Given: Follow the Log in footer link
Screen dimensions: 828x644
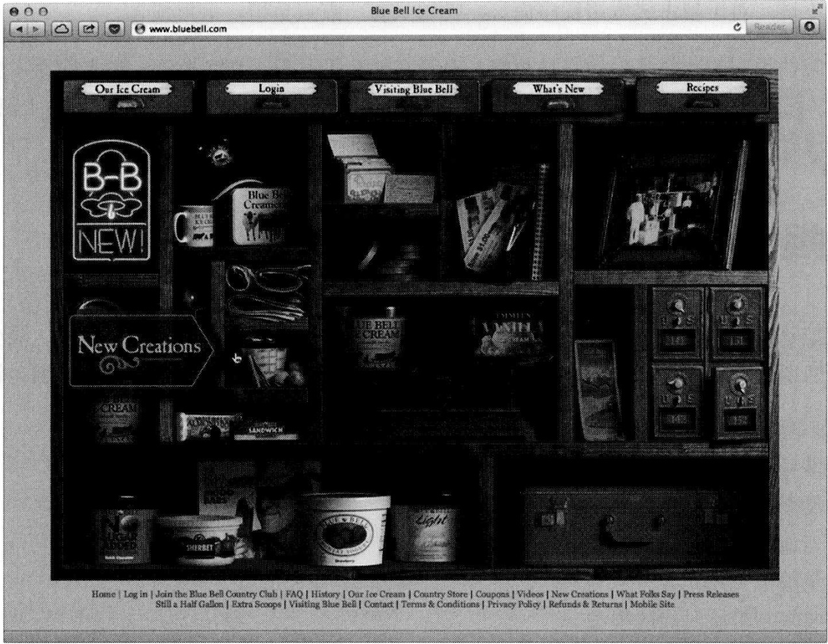Looking at the screenshot, I should pyautogui.click(x=135, y=594).
